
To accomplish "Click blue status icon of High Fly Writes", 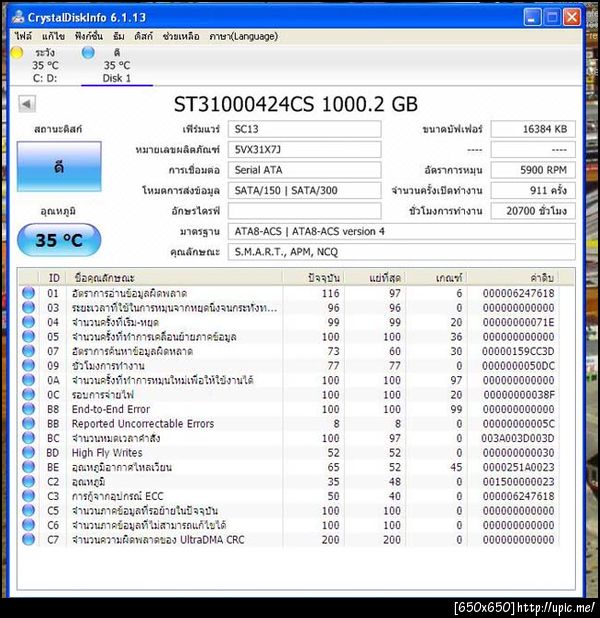I will pos(28,452).
